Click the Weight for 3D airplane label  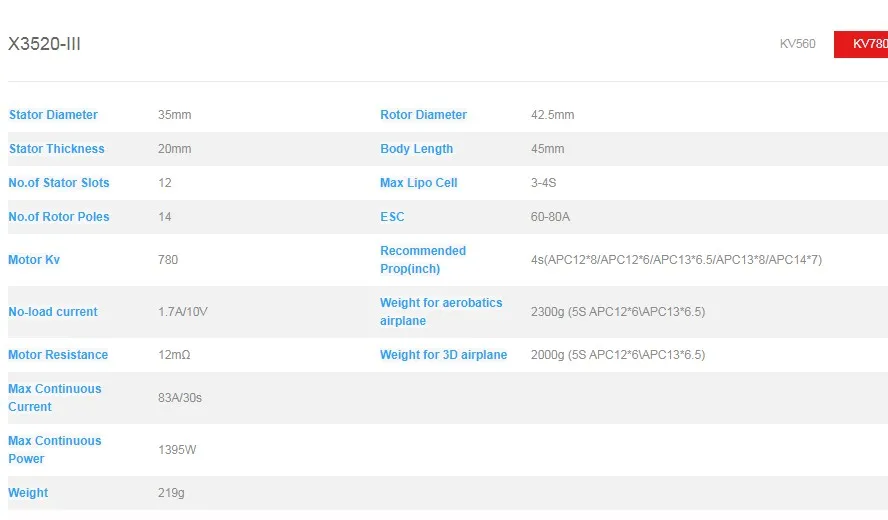tap(443, 355)
